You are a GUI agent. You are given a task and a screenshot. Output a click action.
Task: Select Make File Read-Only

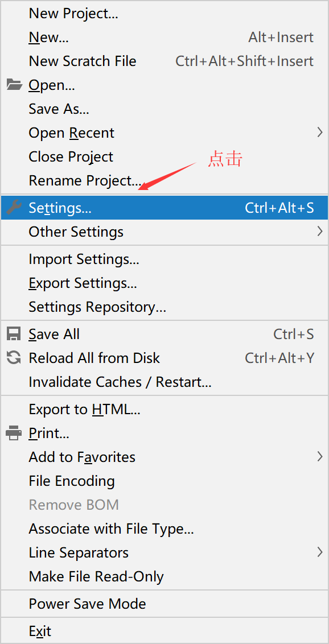(x=96, y=576)
